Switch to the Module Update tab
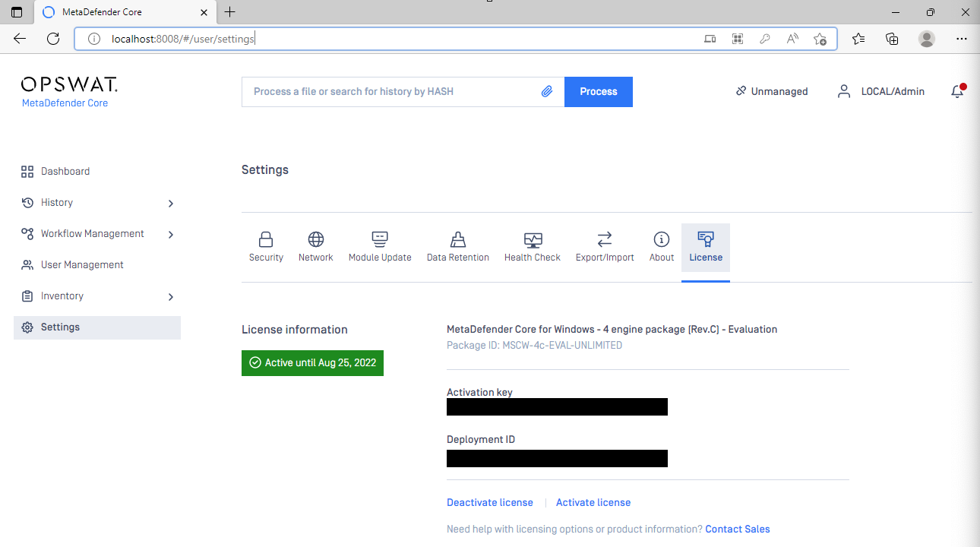The width and height of the screenshot is (980, 547). click(x=380, y=248)
